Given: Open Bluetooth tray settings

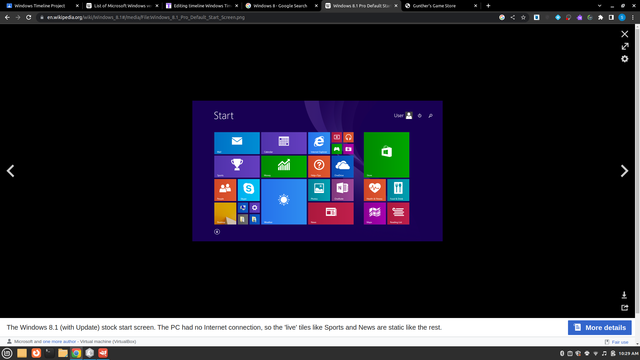Looking at the screenshot, I should tap(562, 353).
